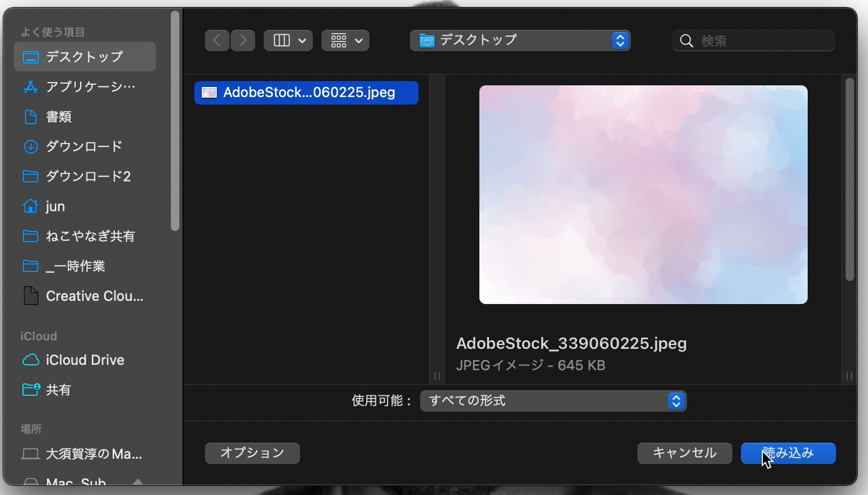
Task: Click the _一時作業 folder icon
Action: (31, 266)
